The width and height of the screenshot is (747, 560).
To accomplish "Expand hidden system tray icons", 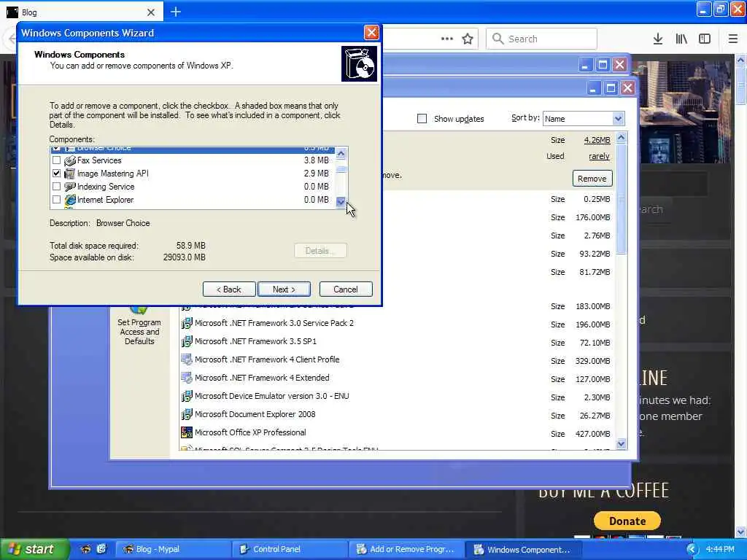I will tap(692, 550).
